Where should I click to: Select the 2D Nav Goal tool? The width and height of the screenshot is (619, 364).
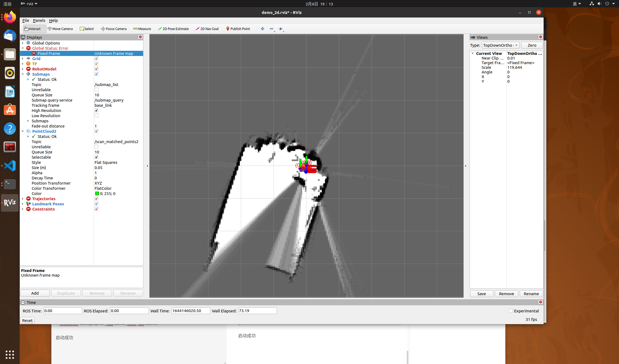pos(207,29)
